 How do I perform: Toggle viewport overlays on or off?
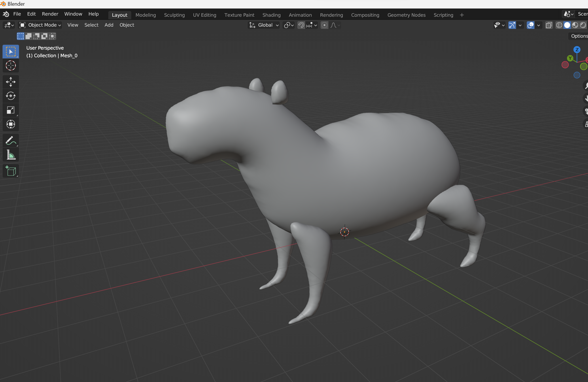coord(530,25)
